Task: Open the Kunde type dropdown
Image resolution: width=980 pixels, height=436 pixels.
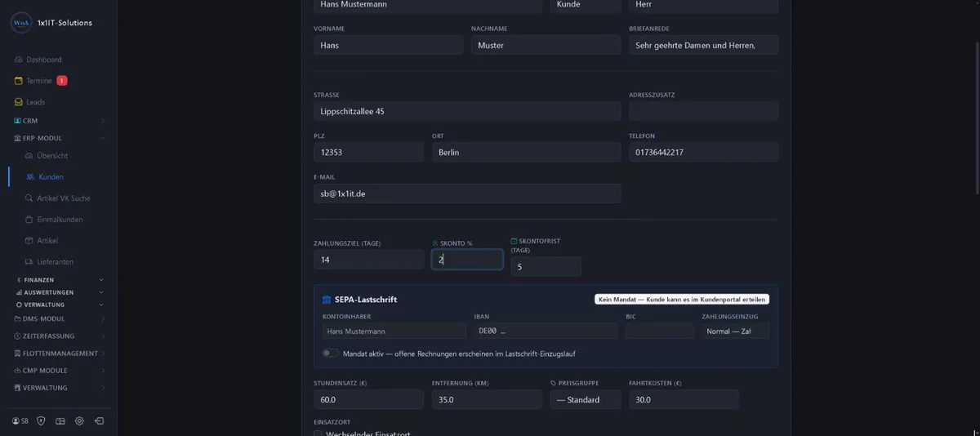Action: click(x=585, y=6)
